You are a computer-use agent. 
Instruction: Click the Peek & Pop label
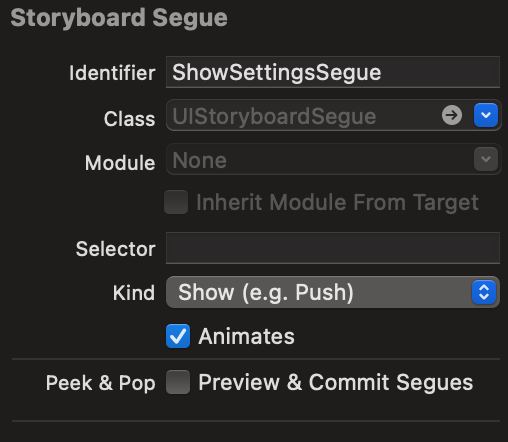[x=101, y=383]
